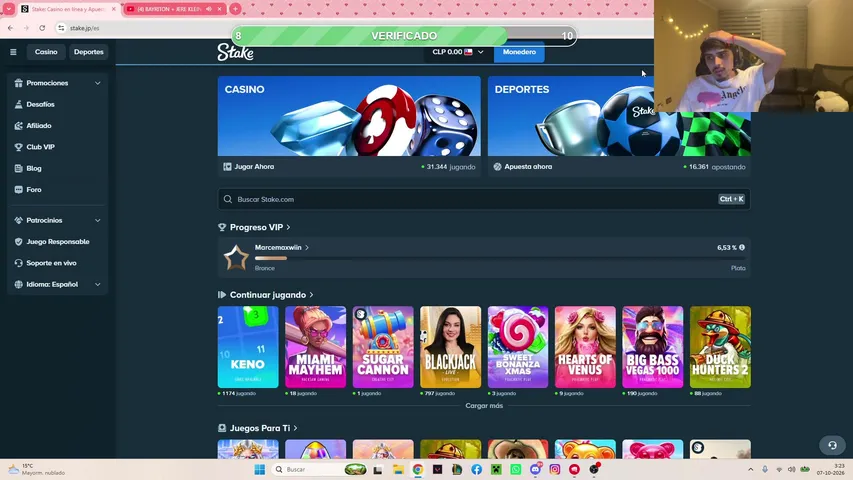The height and width of the screenshot is (480, 853).
Task: Click the Afiliado icon in sidebar
Action: 18,125
